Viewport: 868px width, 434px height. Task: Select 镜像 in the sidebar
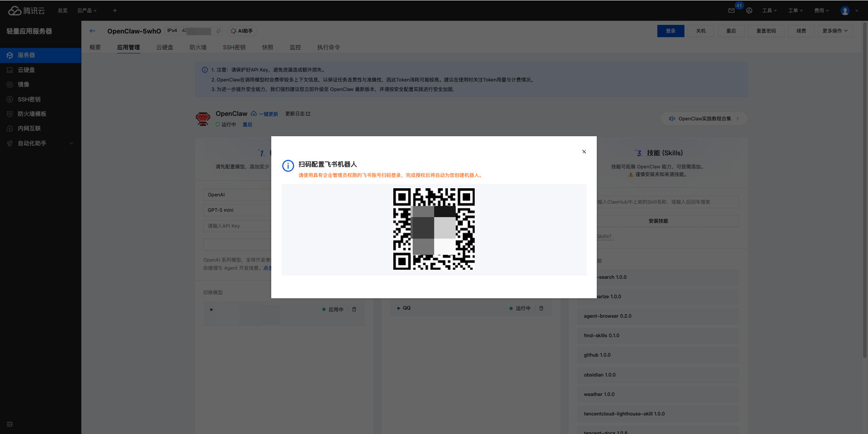tap(24, 85)
